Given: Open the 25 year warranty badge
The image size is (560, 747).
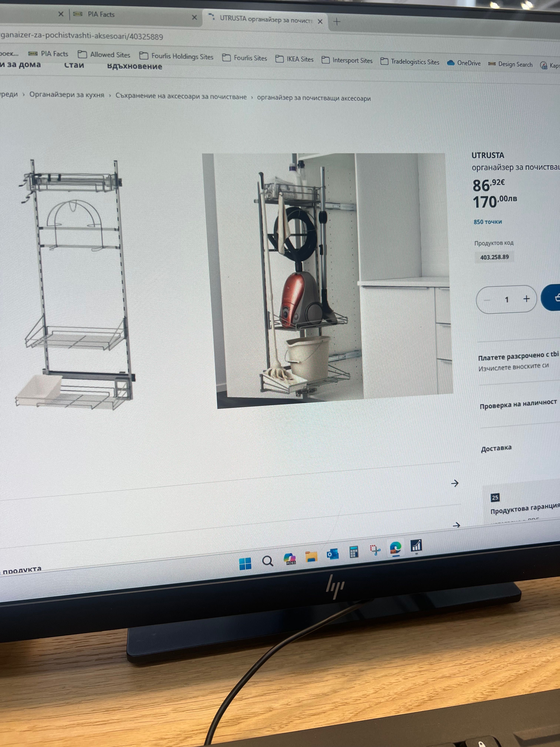Looking at the screenshot, I should [495, 498].
